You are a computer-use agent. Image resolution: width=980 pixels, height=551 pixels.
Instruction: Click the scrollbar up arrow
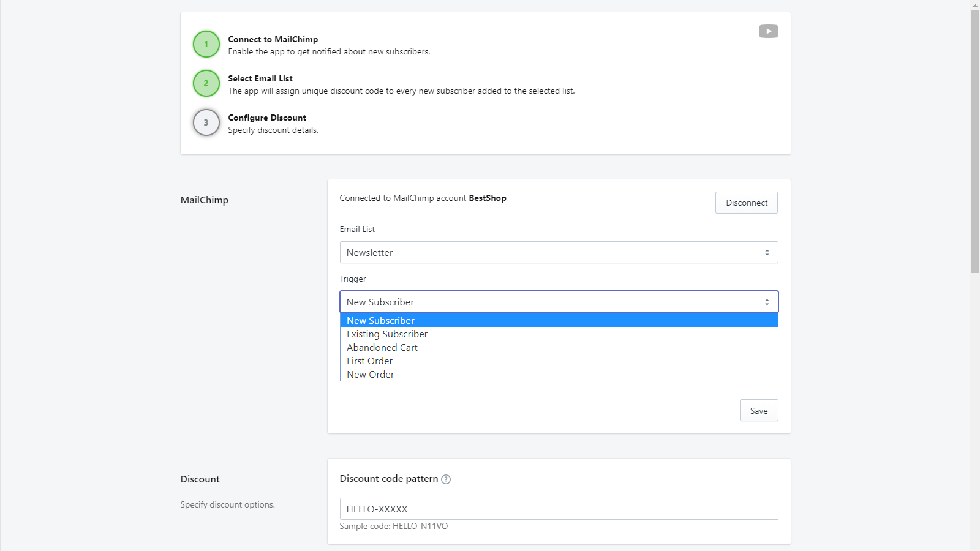coord(975,5)
